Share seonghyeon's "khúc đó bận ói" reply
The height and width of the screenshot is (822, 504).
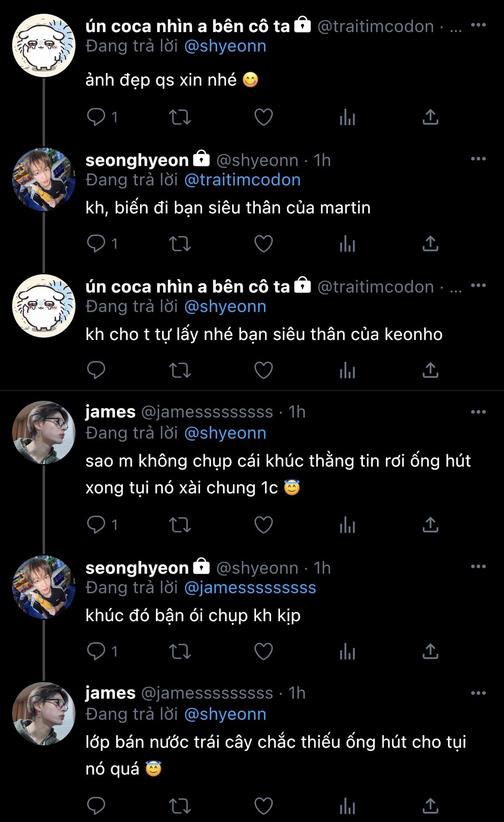(x=430, y=651)
